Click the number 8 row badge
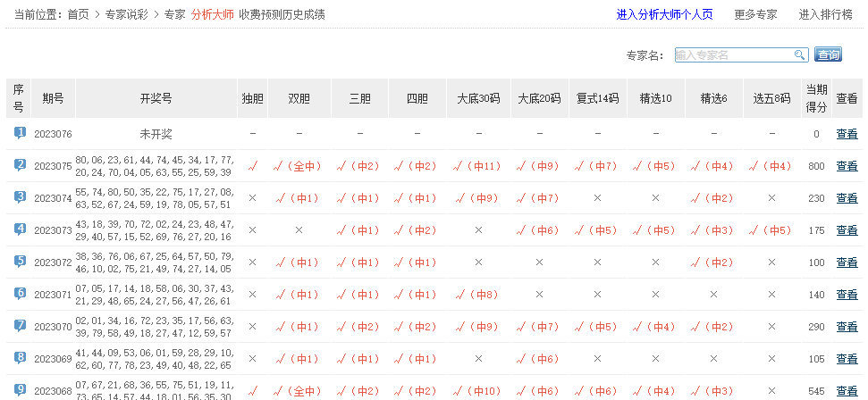Screen dimensions: 868x400 click(20, 357)
